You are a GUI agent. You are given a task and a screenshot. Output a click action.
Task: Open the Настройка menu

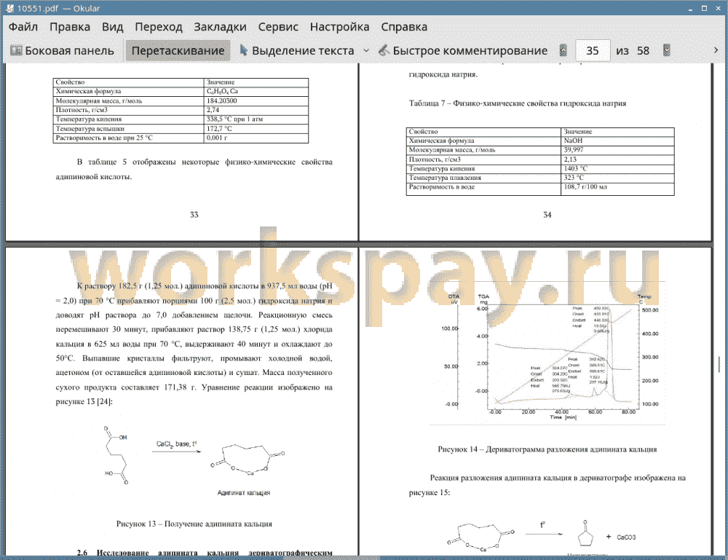339,27
